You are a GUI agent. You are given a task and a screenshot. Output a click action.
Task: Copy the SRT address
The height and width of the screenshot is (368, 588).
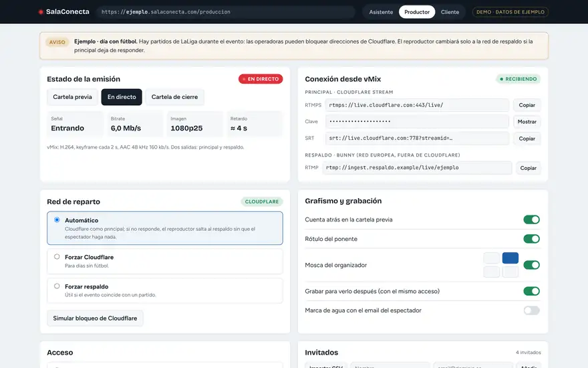[x=527, y=139]
